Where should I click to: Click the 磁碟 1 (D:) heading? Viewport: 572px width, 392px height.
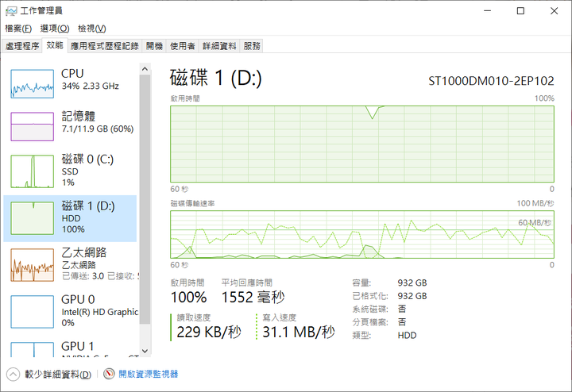(x=215, y=78)
